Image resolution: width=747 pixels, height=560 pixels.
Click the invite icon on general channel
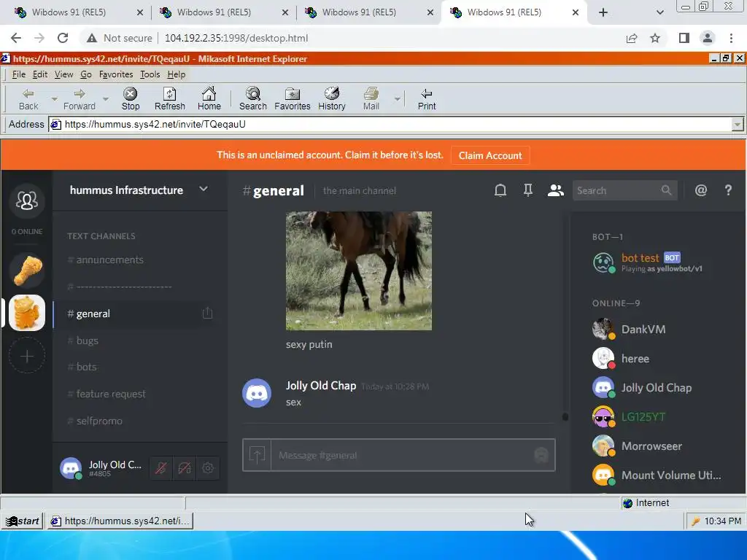tap(207, 313)
